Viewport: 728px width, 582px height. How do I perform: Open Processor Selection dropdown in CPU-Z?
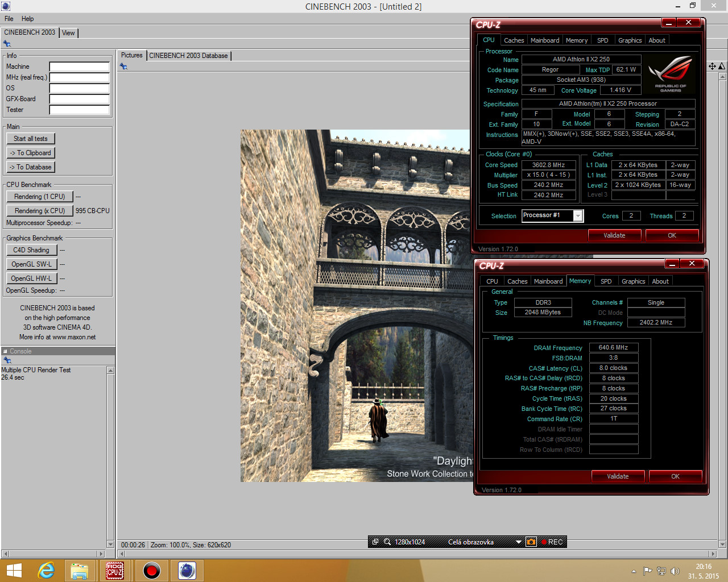pyautogui.click(x=578, y=216)
